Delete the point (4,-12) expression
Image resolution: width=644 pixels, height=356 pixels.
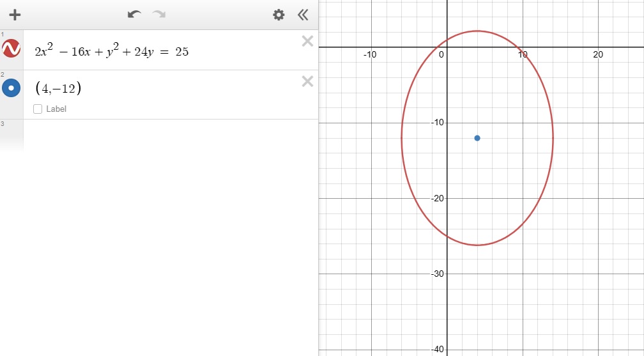coord(307,81)
